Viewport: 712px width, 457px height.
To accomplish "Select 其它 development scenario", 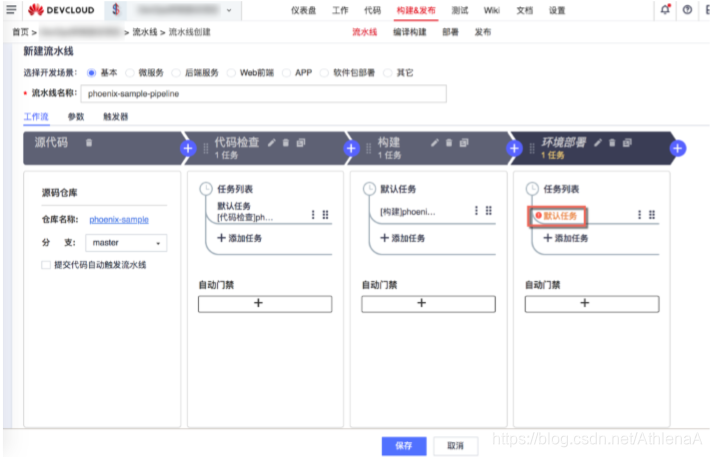I will point(387,73).
